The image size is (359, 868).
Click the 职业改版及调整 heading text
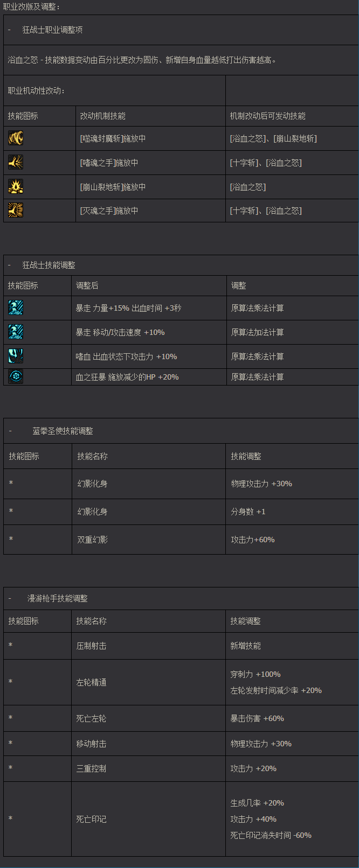pos(32,6)
